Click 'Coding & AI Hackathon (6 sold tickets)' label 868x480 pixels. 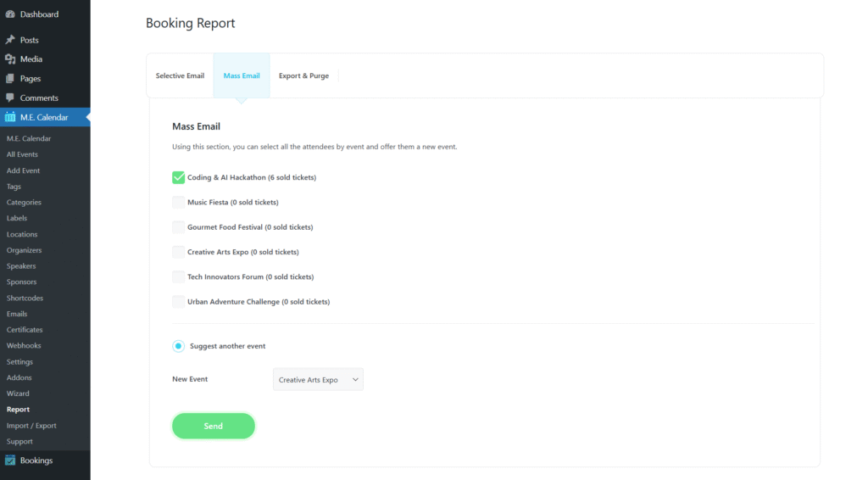(252, 177)
